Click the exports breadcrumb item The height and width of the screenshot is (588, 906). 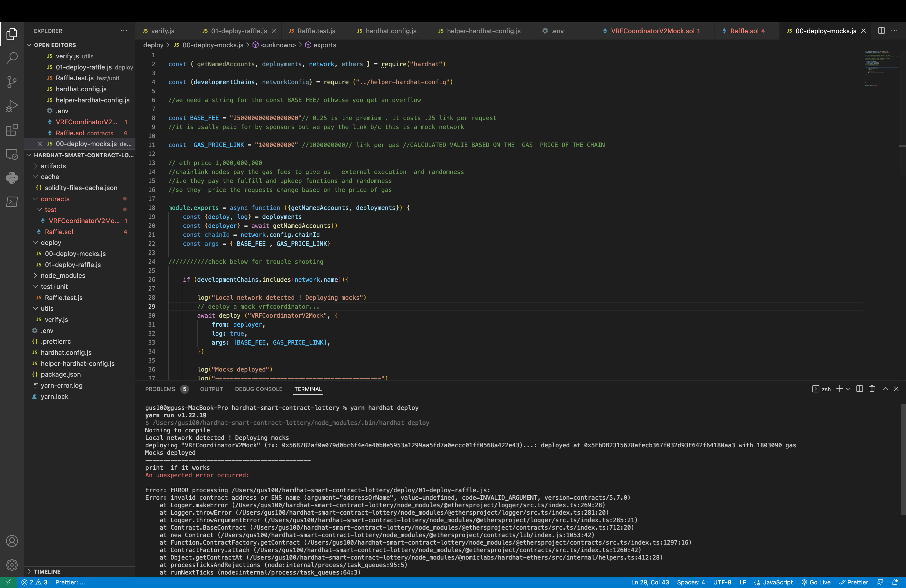[x=321, y=45]
